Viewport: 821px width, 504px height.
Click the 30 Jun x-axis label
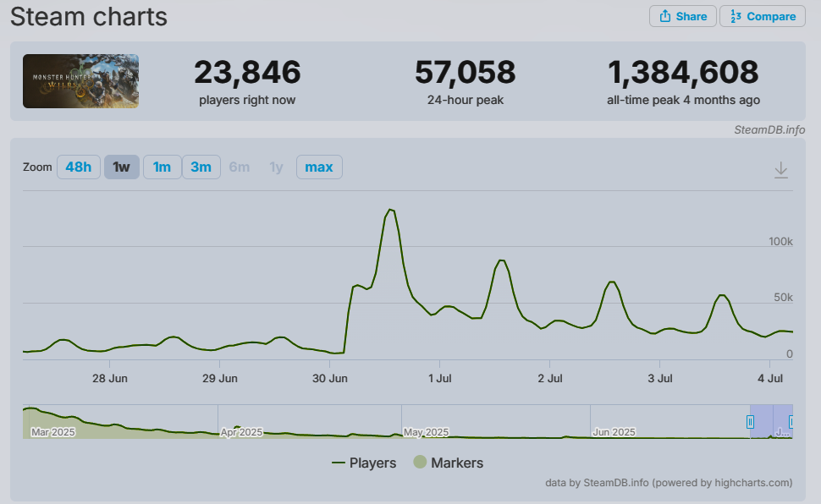point(330,378)
